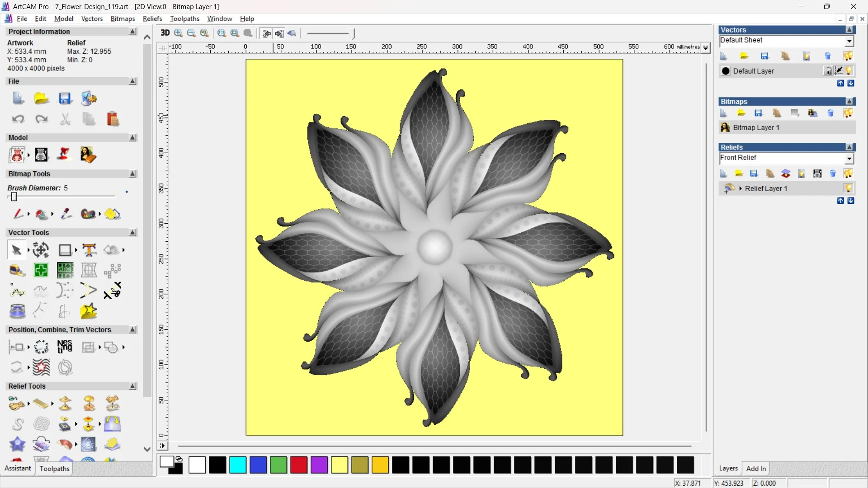Toggle lock on Default Layer
868x488 pixels.
(828, 71)
